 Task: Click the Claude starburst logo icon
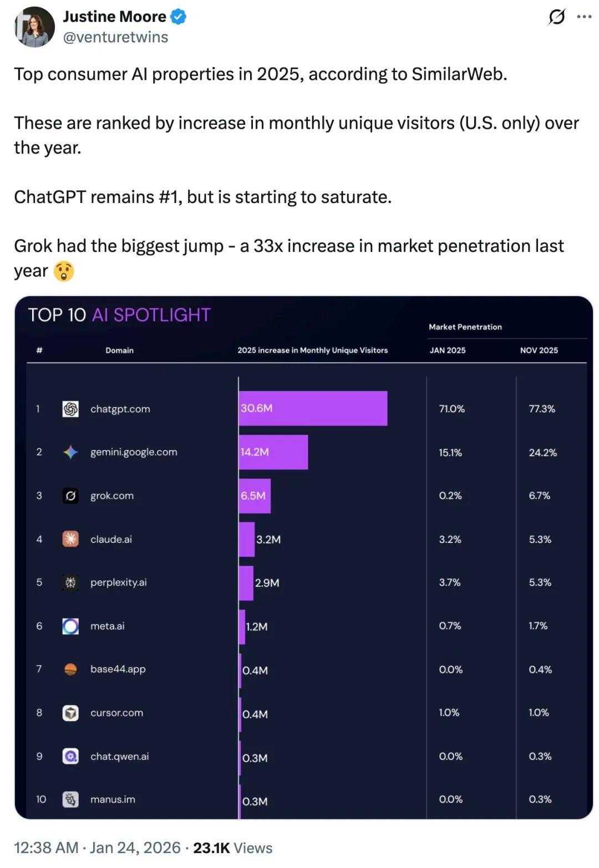pyautogui.click(x=70, y=539)
